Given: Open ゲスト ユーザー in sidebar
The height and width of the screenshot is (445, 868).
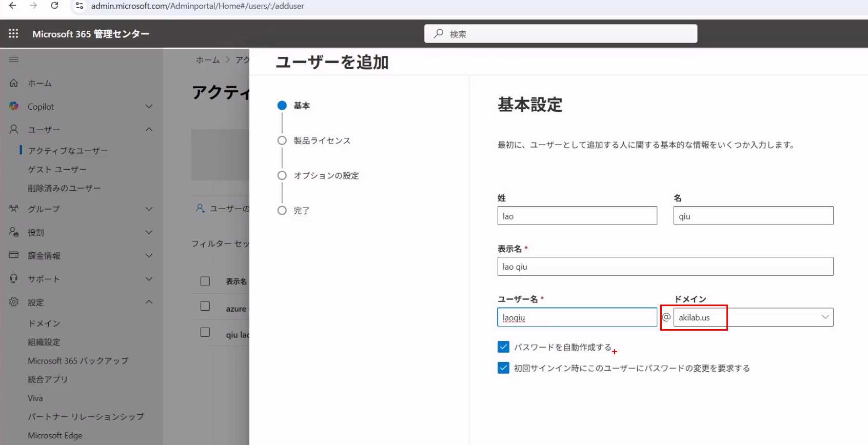Looking at the screenshot, I should pos(57,170).
